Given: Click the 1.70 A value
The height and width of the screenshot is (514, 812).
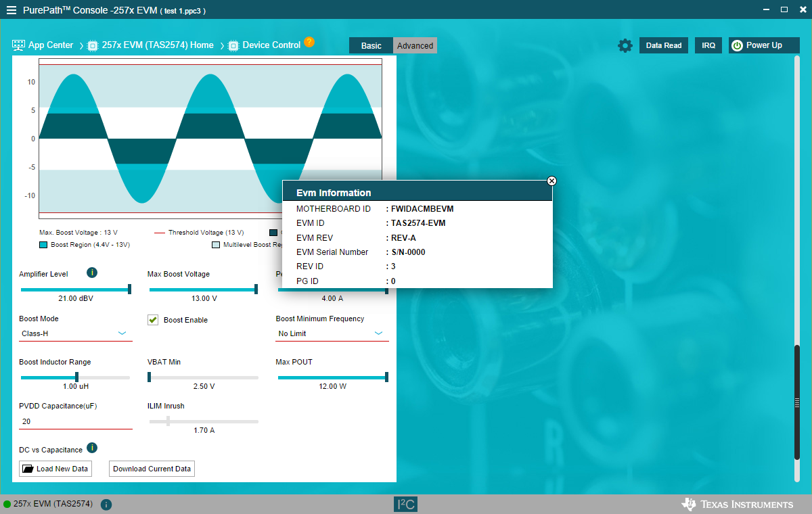Looking at the screenshot, I should coord(204,430).
